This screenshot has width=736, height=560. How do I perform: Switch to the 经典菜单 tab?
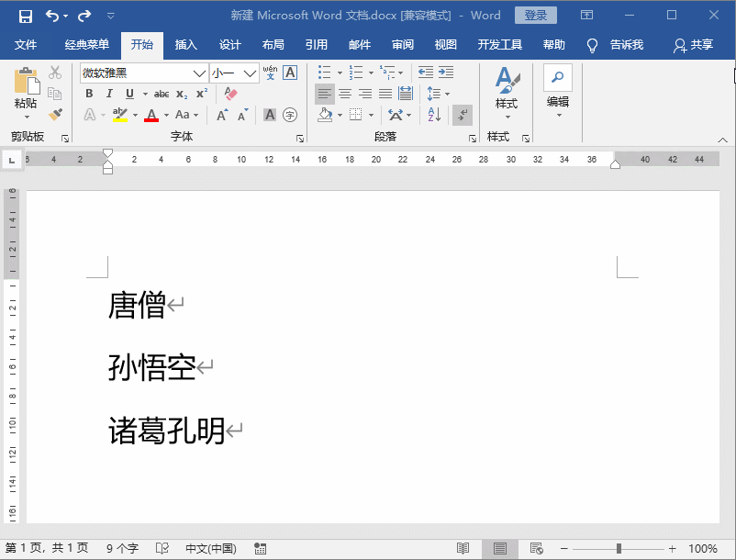87,45
